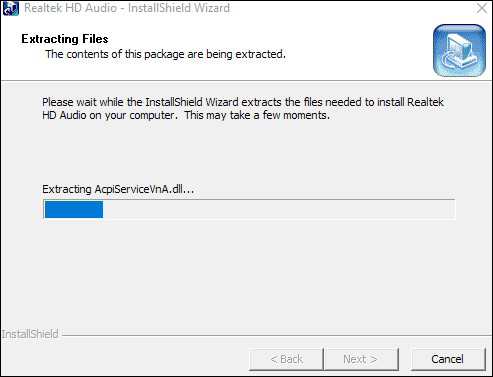This screenshot has width=493, height=377.
Task: Click the horizontal separator line beside InstallShield
Action: 277,335
